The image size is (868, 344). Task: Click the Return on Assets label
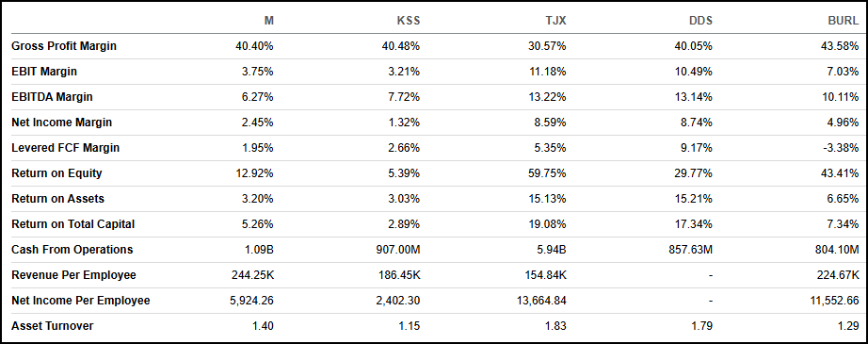point(58,199)
